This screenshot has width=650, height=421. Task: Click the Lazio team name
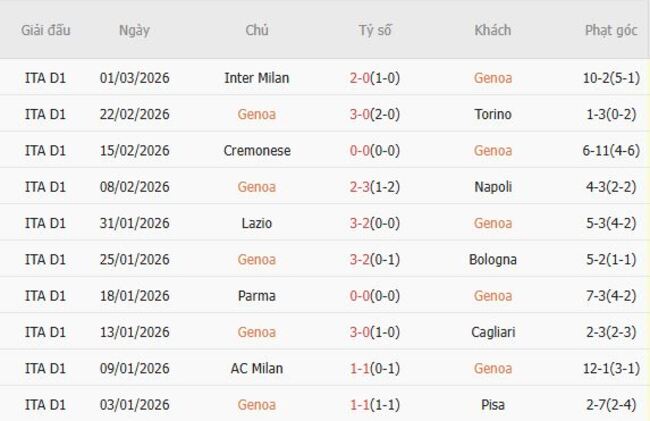point(257,223)
